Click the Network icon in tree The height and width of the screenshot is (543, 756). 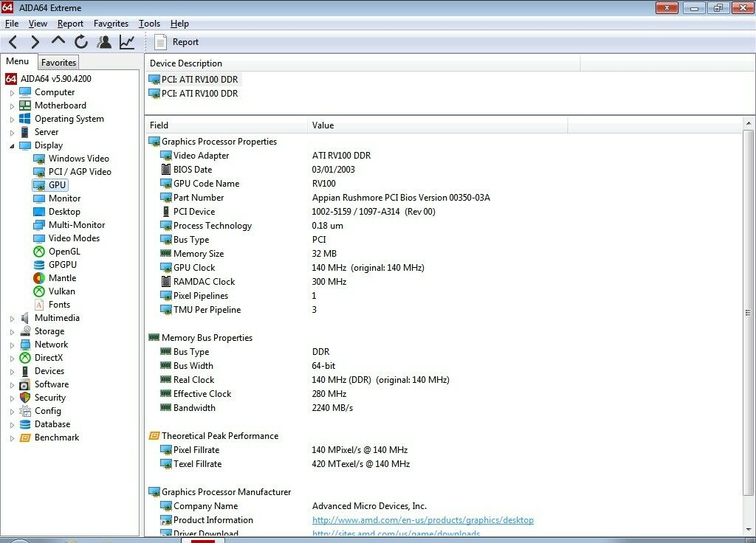[x=25, y=345]
